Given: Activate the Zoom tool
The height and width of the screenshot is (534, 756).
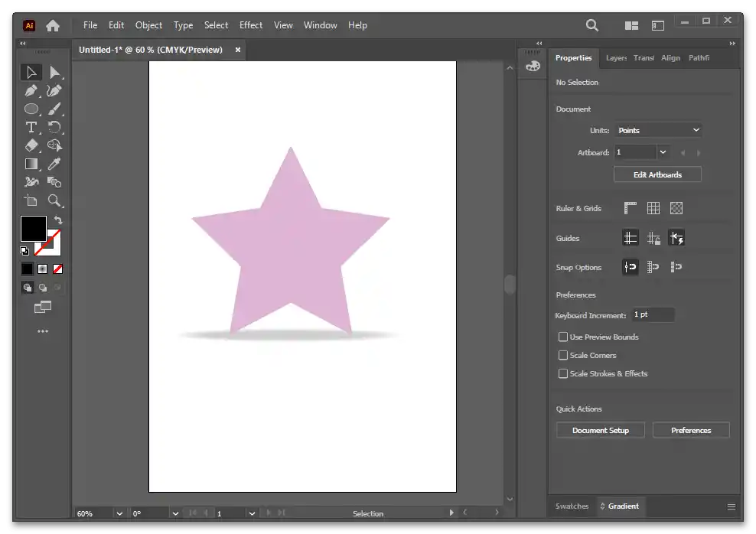Looking at the screenshot, I should coord(54,200).
